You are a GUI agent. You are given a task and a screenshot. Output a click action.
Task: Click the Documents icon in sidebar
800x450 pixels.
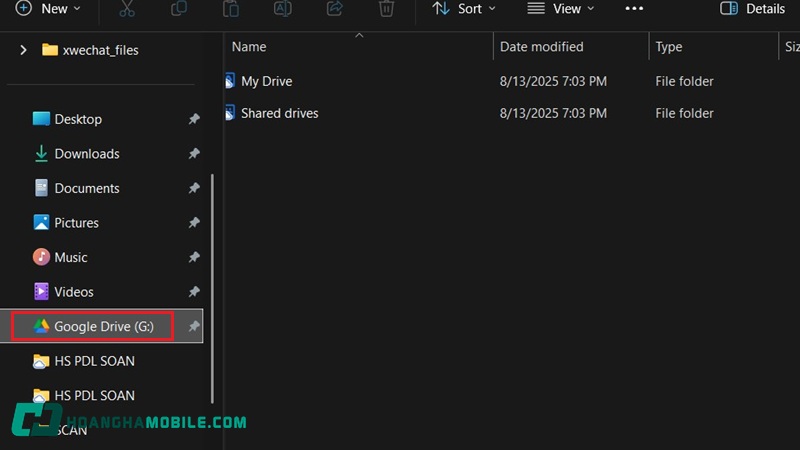(x=41, y=188)
